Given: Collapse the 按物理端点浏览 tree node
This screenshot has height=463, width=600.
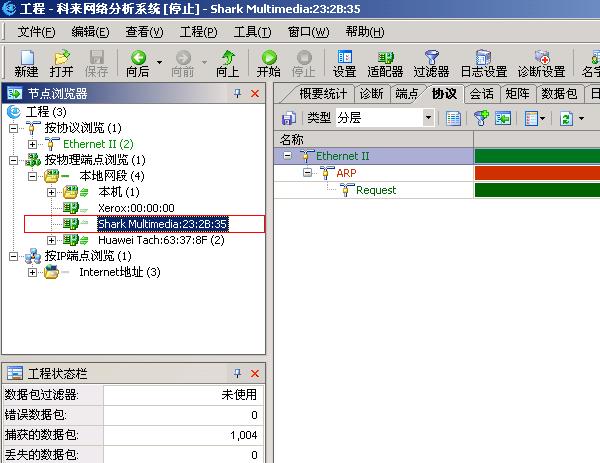Looking at the screenshot, I should (x=13, y=160).
